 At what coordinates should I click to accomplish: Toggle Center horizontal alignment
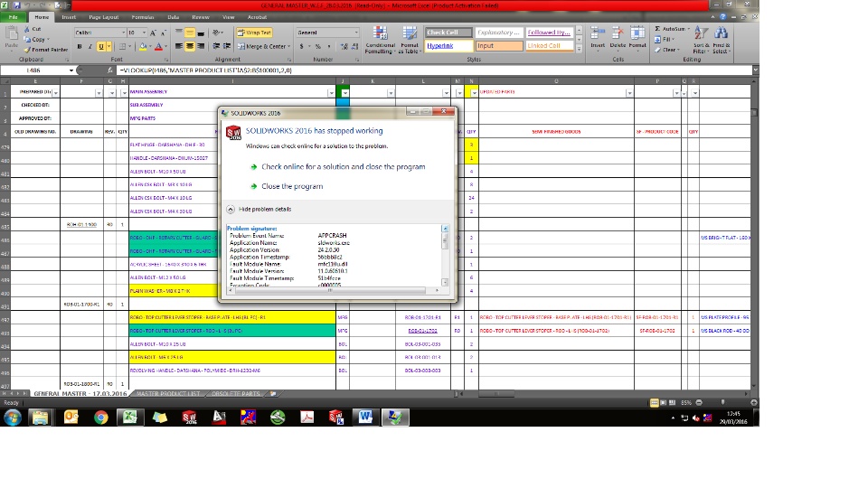click(x=190, y=46)
